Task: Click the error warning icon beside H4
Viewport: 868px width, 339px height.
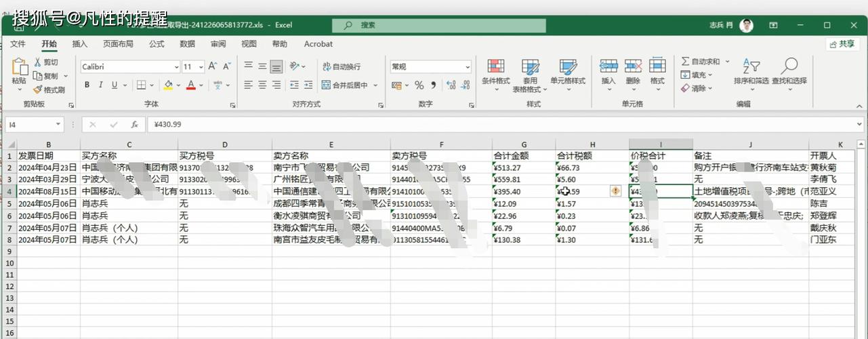Action: click(x=615, y=191)
